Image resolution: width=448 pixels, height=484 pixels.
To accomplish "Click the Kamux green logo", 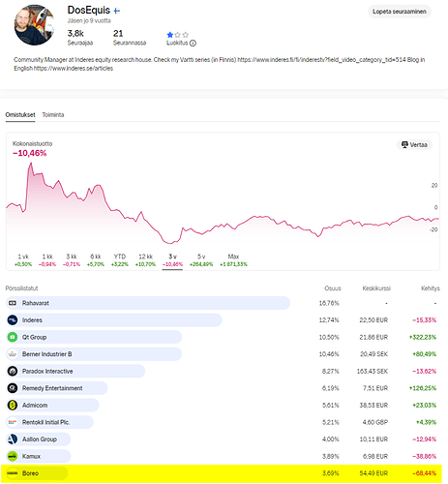I will (13, 456).
